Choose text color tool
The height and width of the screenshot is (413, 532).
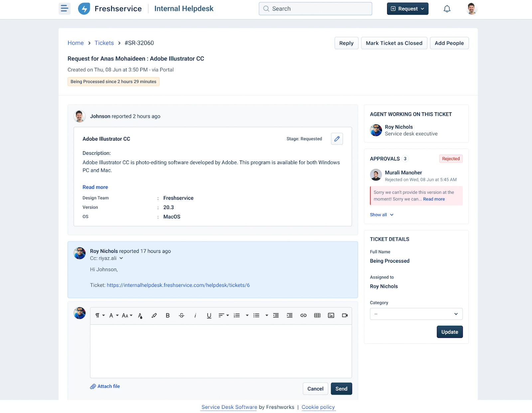[140, 316]
